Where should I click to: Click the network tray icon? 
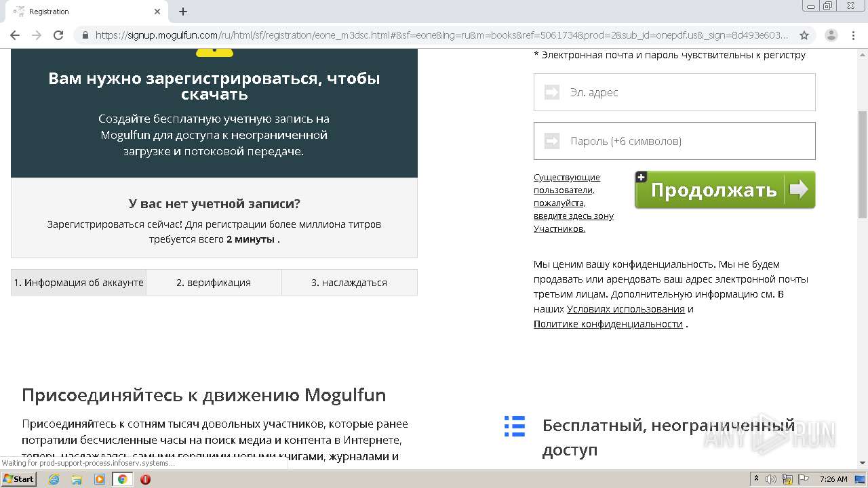[787, 479]
